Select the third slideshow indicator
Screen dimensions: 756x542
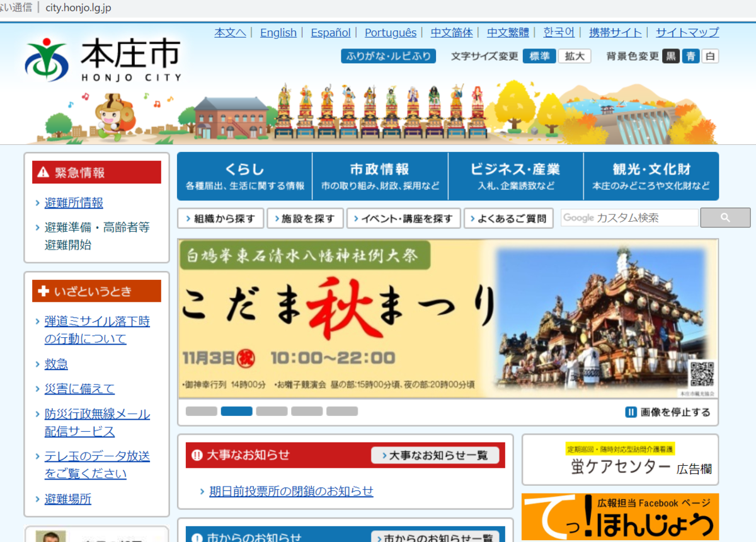pos(272,411)
